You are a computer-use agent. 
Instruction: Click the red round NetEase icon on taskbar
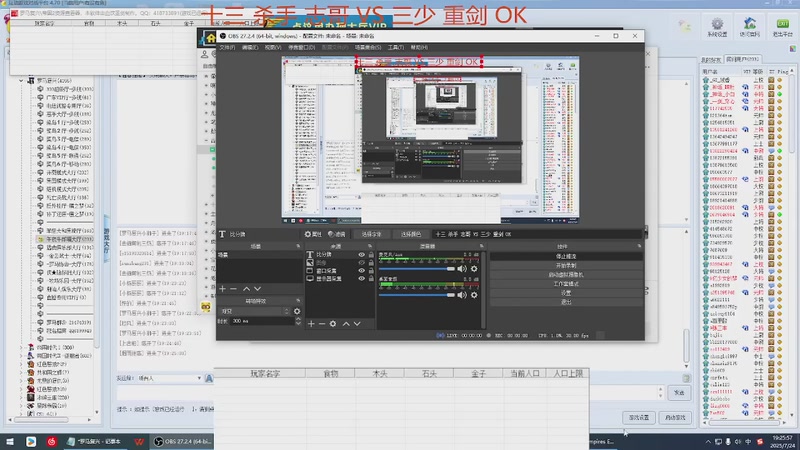coord(52,441)
